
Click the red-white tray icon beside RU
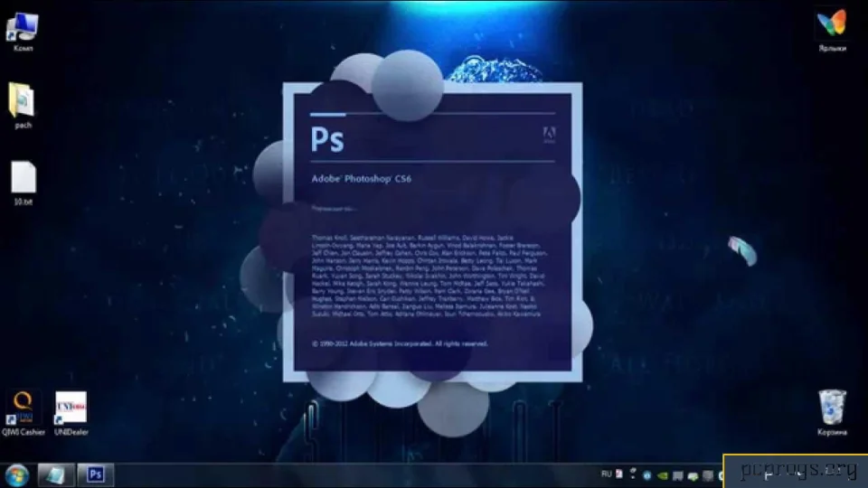[618, 474]
